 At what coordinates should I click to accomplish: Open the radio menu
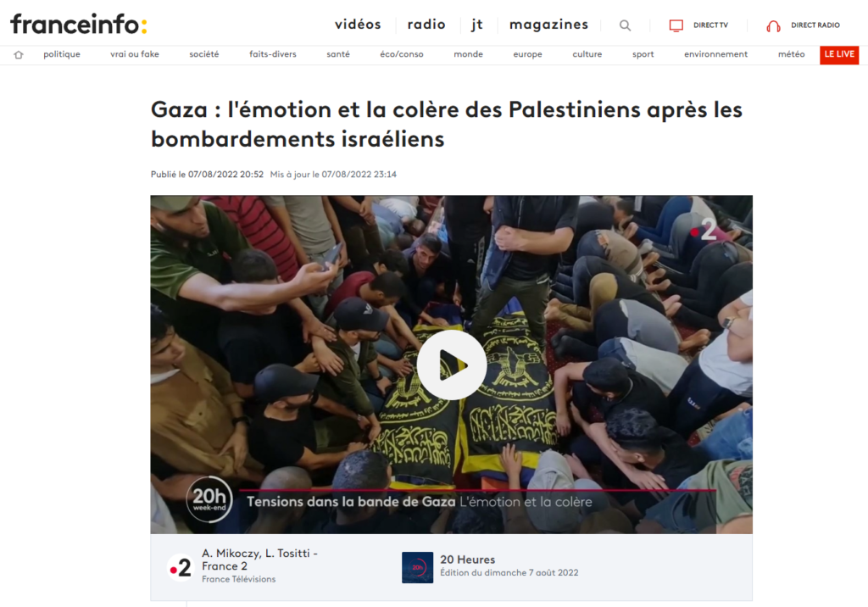(x=426, y=25)
